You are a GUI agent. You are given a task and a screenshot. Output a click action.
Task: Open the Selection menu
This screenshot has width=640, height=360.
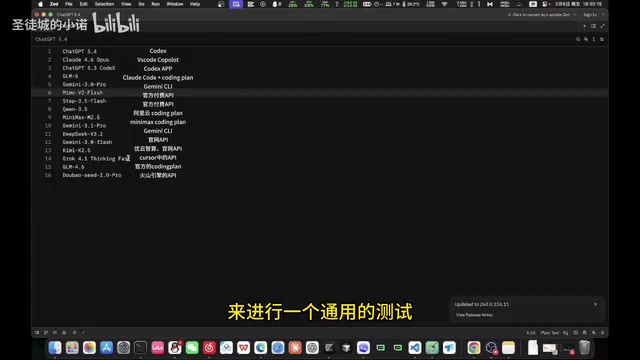pos(104,4)
